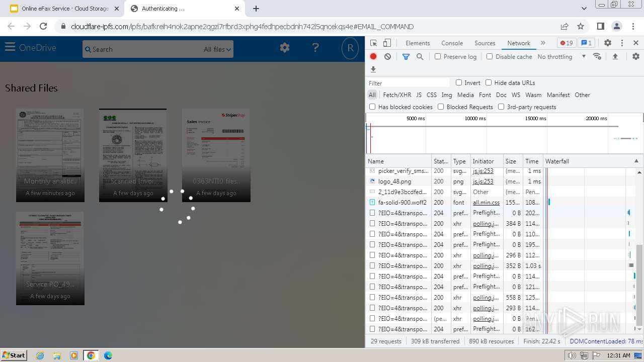Image resolution: width=644 pixels, height=362 pixels.
Task: Select the Network tab
Action: point(519,43)
